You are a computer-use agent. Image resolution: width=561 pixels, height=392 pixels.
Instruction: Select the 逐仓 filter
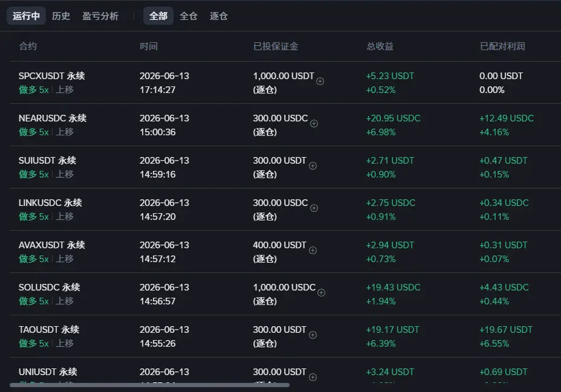(x=219, y=16)
